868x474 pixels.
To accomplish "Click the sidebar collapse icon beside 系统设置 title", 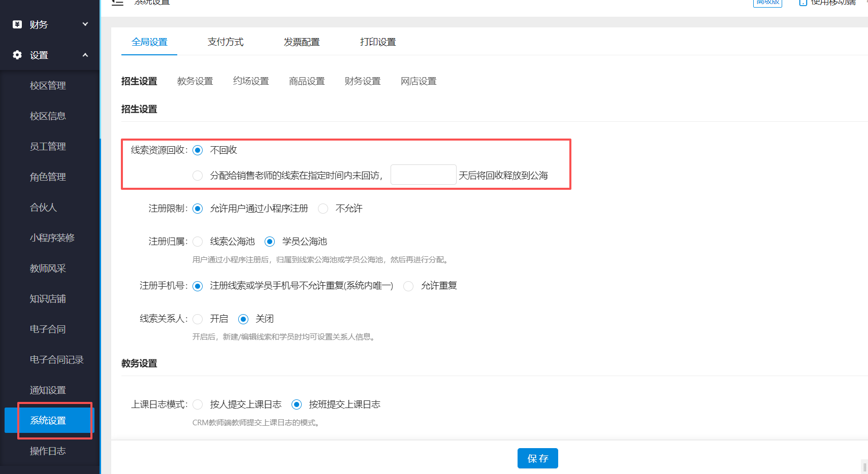I will pos(117,3).
